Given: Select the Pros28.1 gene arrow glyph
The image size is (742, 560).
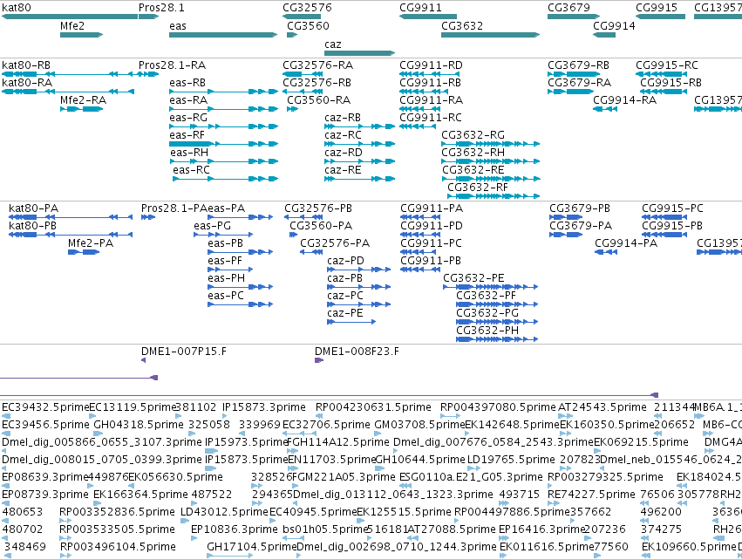Looking at the screenshot, I should point(148,17).
